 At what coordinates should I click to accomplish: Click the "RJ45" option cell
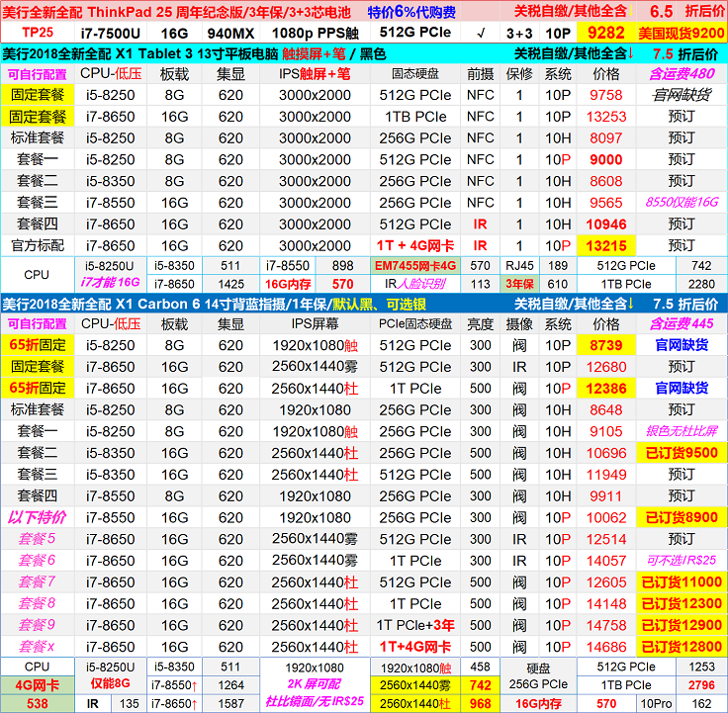[x=519, y=265]
